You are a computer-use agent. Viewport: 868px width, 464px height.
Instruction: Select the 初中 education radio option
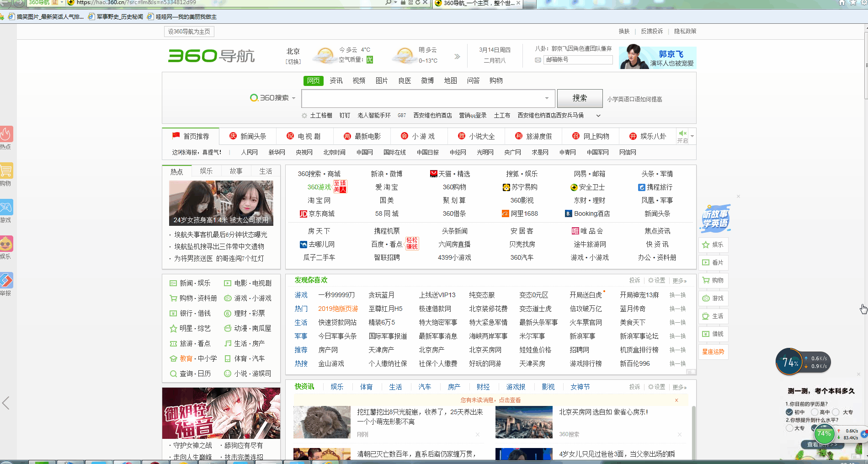tap(789, 412)
